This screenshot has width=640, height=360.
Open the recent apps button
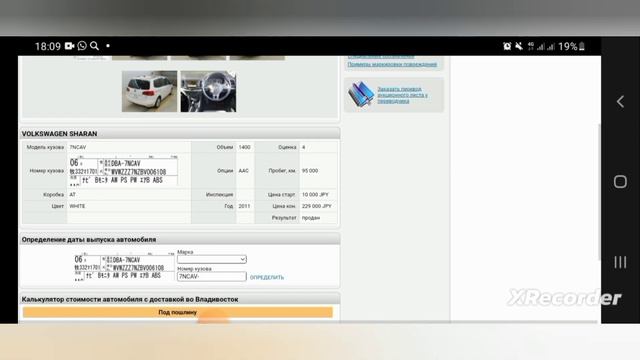620,262
